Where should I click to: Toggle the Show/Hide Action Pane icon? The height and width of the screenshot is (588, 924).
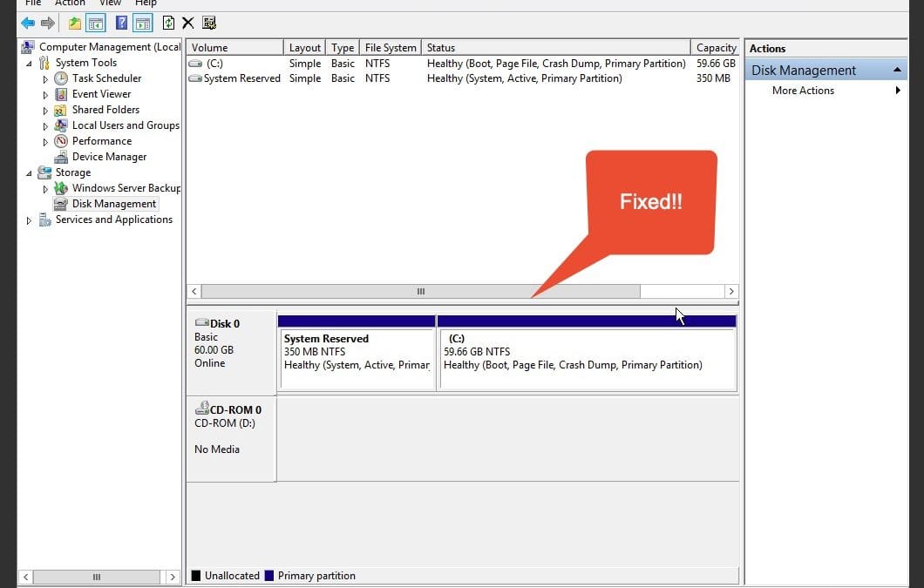141,23
